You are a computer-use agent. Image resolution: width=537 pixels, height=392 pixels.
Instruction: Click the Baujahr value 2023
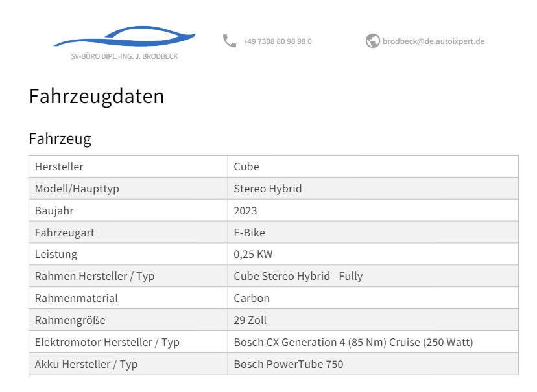[373, 211]
